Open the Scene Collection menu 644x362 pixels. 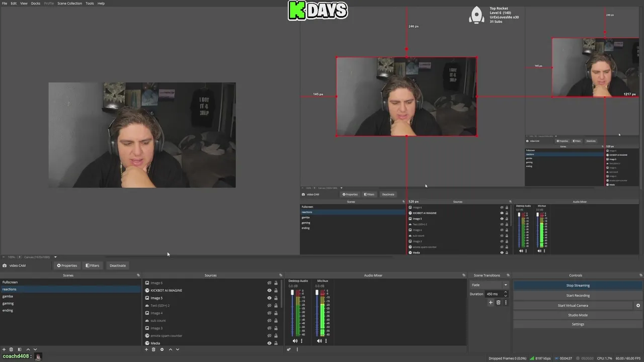click(x=69, y=3)
